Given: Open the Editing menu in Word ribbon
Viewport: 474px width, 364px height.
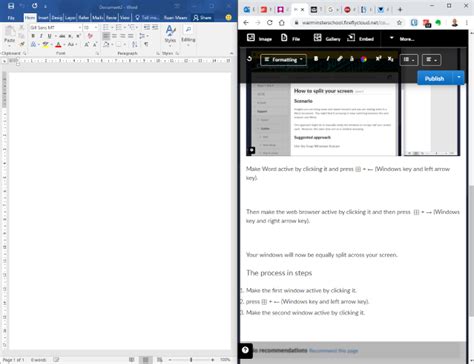Looking at the screenshot, I should click(188, 34).
